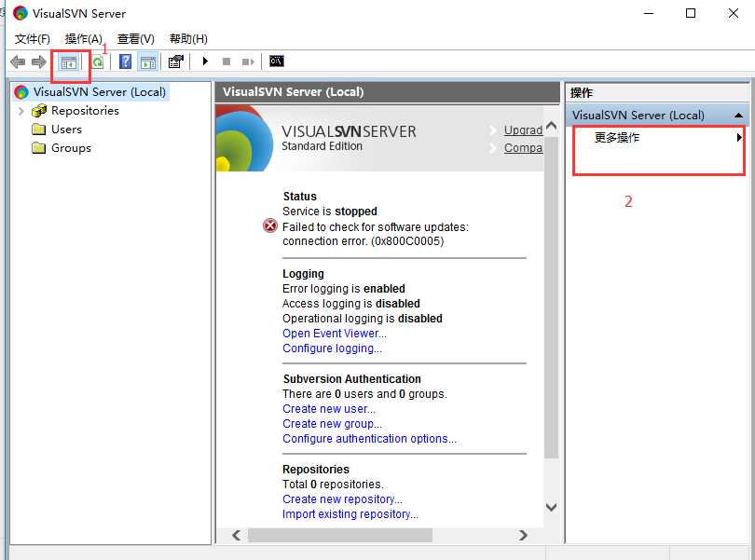Click the horizontal scrollbar left arrow
The height and width of the screenshot is (560, 755).
tap(236, 536)
